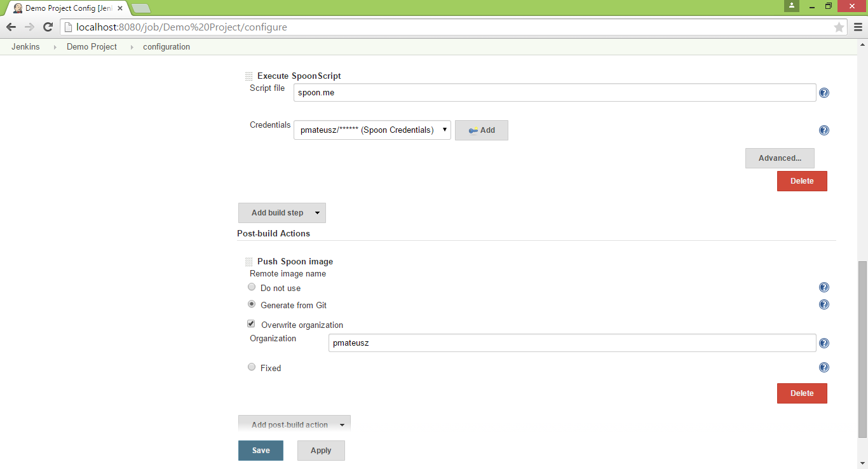Image resolution: width=868 pixels, height=469 pixels.
Task: Open help for Script file field
Action: (x=824, y=93)
